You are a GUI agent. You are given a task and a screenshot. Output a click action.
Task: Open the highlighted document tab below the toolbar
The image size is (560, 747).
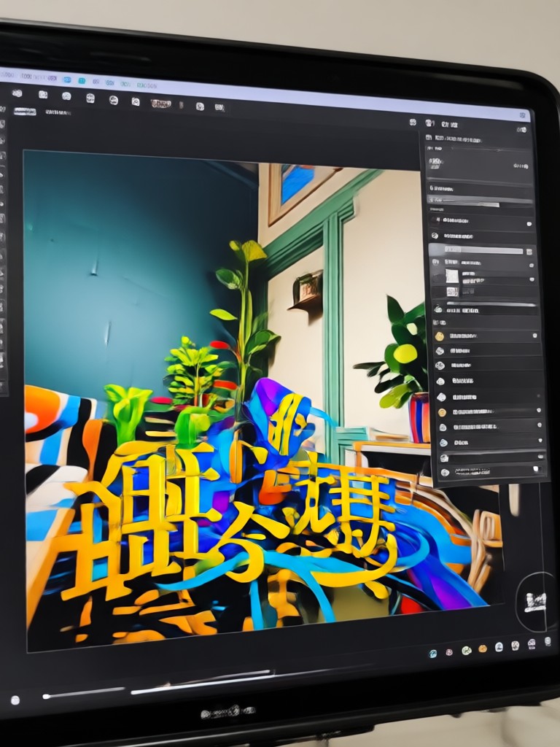25,112
